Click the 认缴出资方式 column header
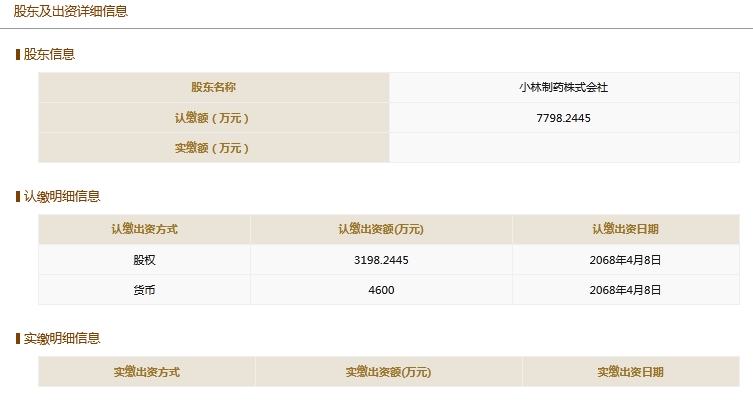Image resolution: width=753 pixels, height=420 pixels. coord(145,229)
